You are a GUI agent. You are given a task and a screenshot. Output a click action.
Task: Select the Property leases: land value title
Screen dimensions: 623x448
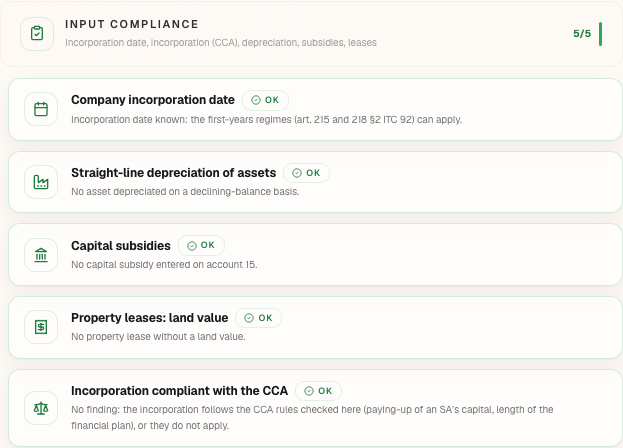coord(150,318)
